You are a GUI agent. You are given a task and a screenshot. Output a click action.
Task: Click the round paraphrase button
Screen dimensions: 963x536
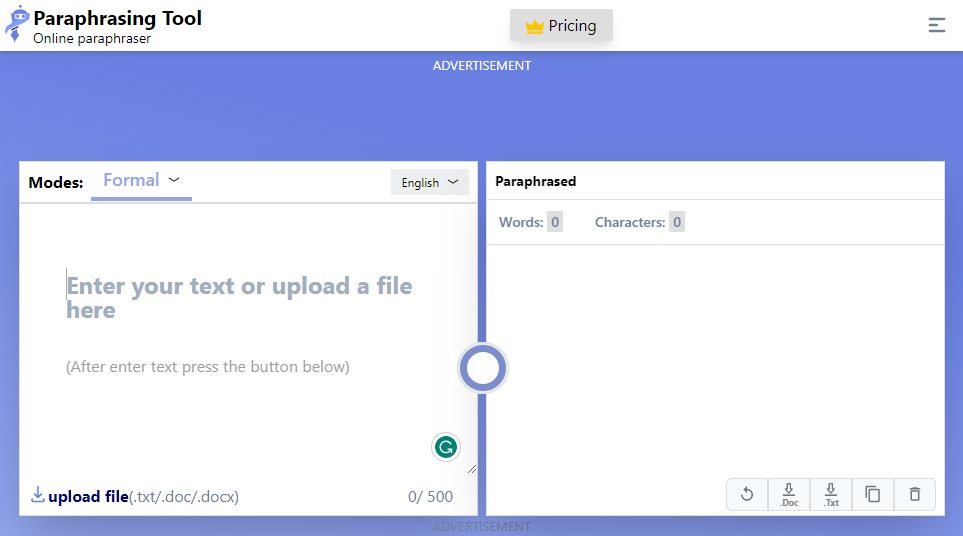coord(483,368)
